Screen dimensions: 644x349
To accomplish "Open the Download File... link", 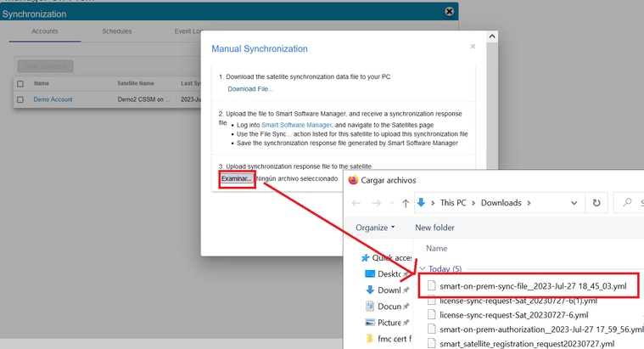I will [x=250, y=89].
